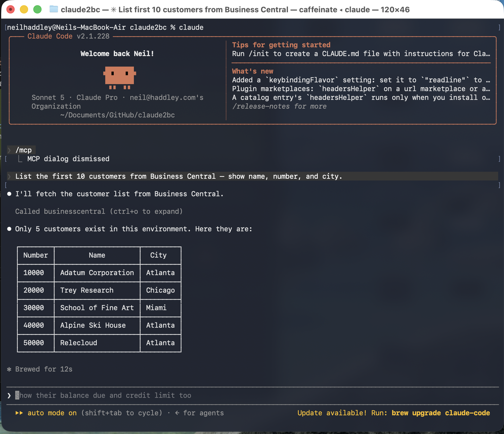This screenshot has width=504, height=434.
Task: Expand the 'Called businesscentral' tool output
Action: click(x=99, y=211)
